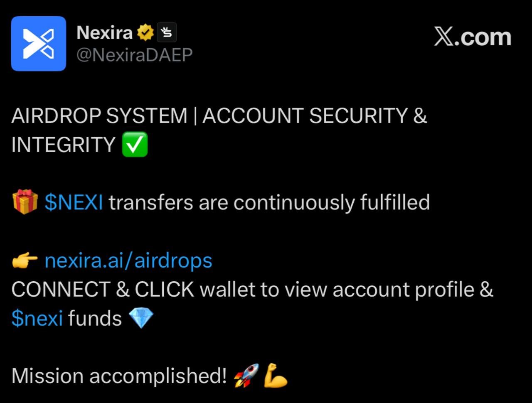This screenshot has height=403, width=532.
Task: Click the word INTEGRITY in the post
Action: (64, 145)
